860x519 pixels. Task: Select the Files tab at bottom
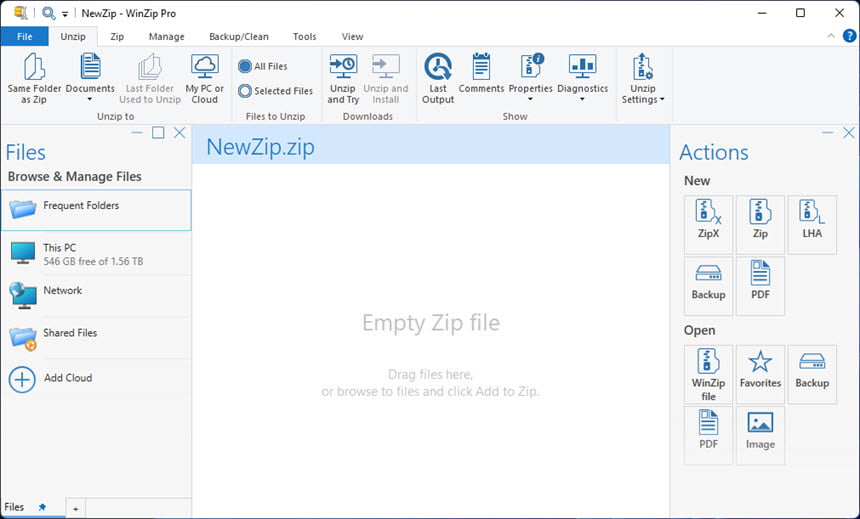tap(14, 507)
